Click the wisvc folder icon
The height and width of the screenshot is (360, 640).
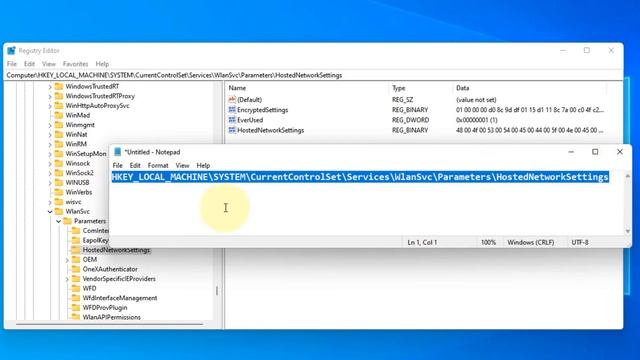[x=59, y=202]
